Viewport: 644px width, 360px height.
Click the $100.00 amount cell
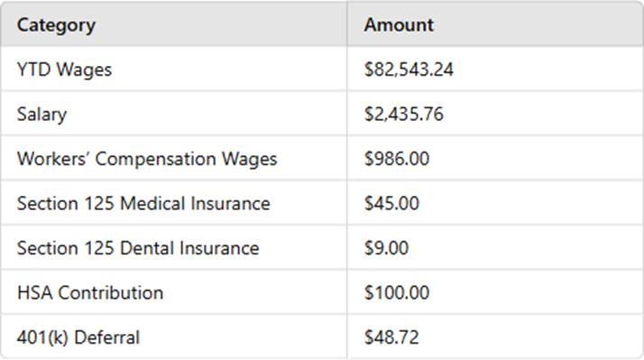397,293
